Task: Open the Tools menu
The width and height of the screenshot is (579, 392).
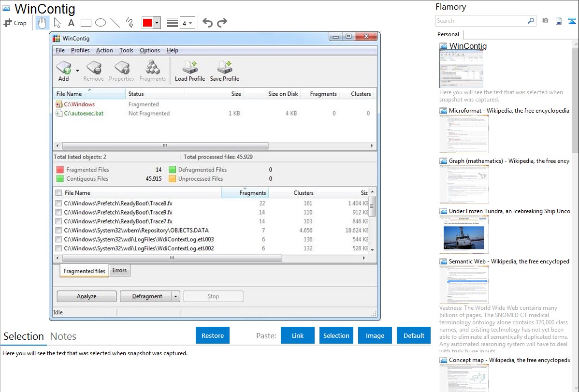Action: (126, 50)
